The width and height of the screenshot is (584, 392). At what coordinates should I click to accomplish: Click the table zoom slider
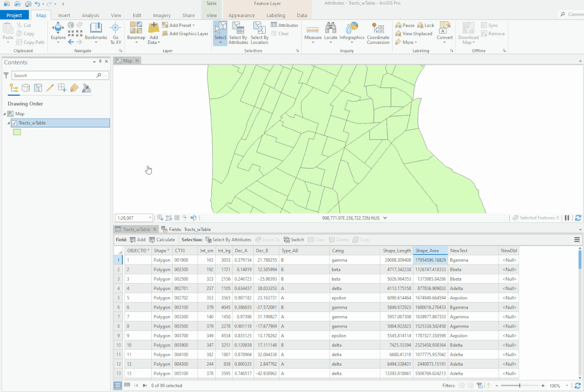[520, 386]
